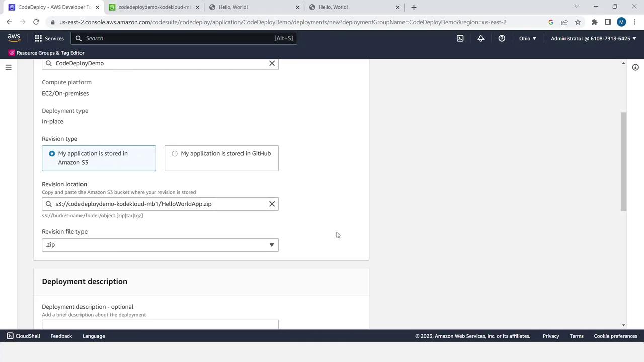This screenshot has width=644, height=362.
Task: Click the deployment group search field
Action: [160, 63]
